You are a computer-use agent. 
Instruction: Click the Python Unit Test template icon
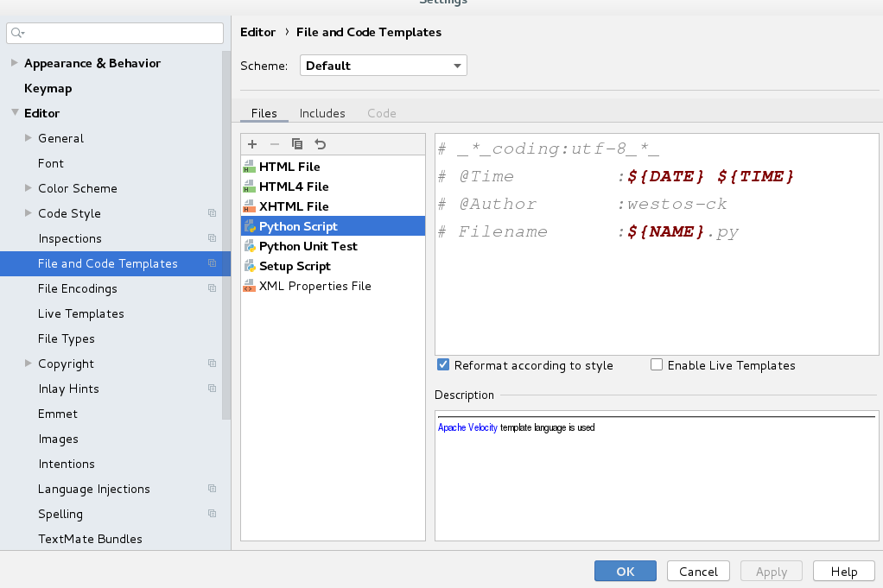point(250,246)
